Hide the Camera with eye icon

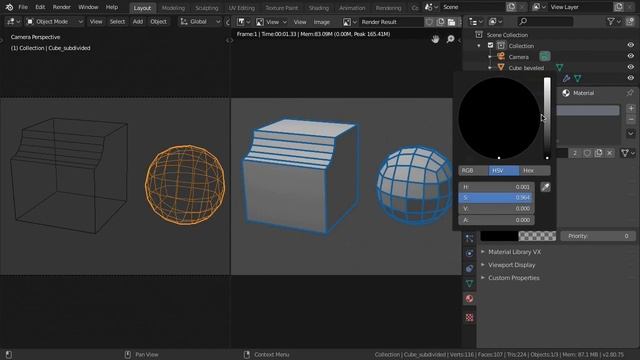coord(631,56)
